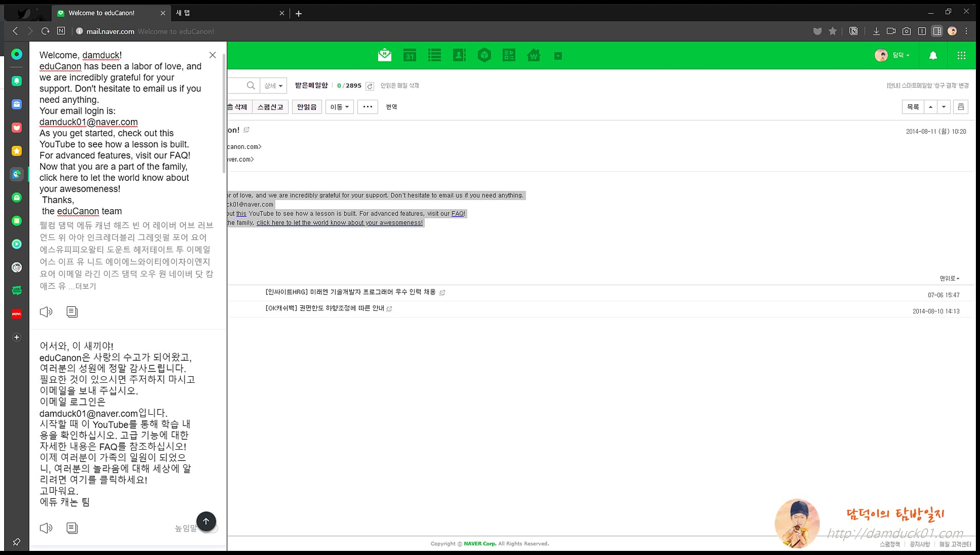The image size is (980, 555).
Task: Open the 담덕 account dropdown
Action: tap(892, 55)
